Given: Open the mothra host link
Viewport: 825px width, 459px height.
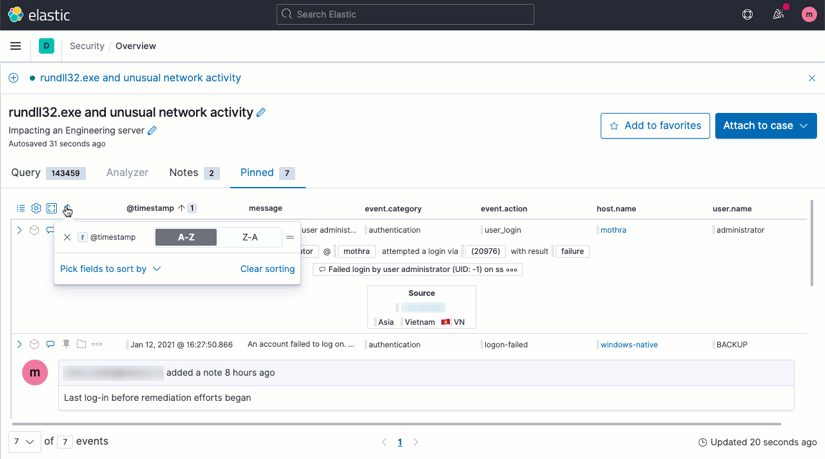Looking at the screenshot, I should (x=613, y=230).
